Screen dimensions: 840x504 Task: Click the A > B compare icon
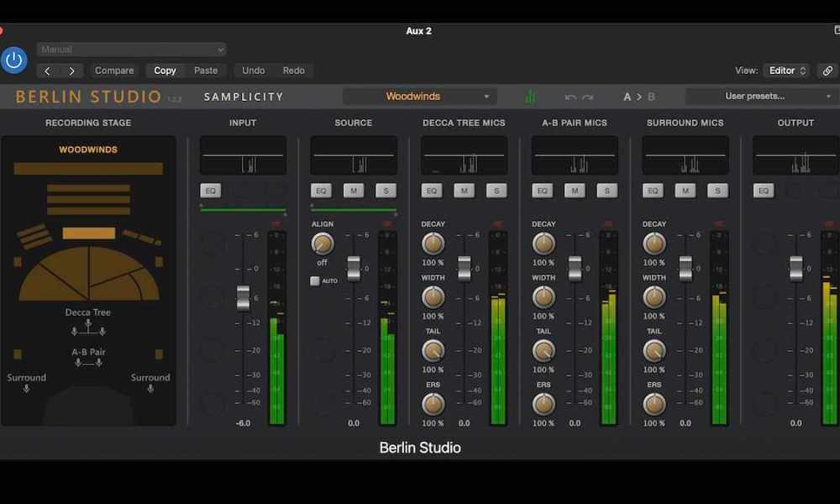tap(638, 97)
